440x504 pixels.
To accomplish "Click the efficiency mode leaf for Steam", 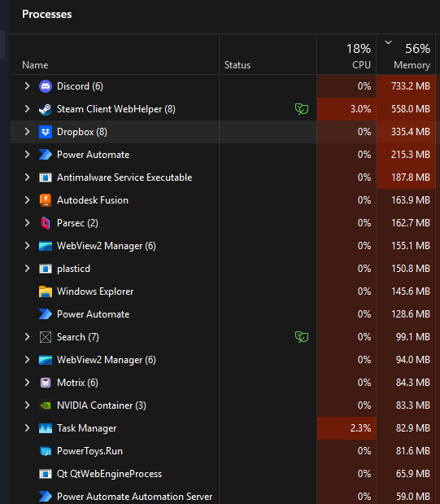I will 302,109.
